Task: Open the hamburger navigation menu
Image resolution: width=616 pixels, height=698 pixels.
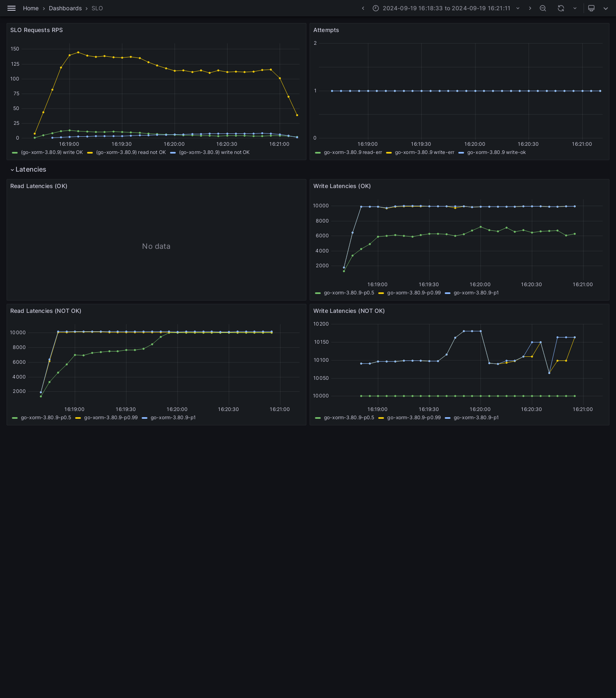Action: pyautogui.click(x=11, y=8)
